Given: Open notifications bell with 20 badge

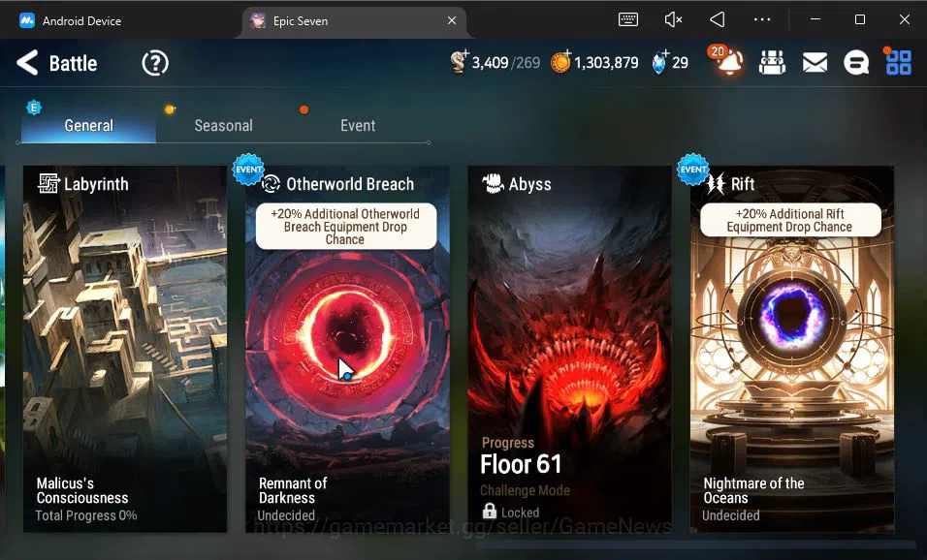Looking at the screenshot, I should 728,61.
